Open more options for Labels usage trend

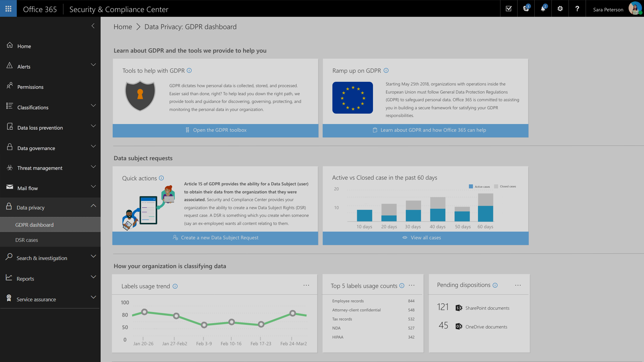pyautogui.click(x=306, y=285)
